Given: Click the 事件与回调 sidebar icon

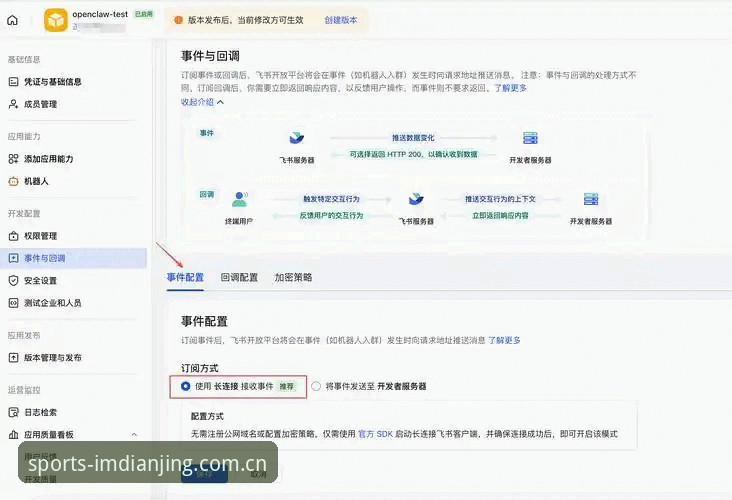Looking at the screenshot, I should click(x=14, y=258).
